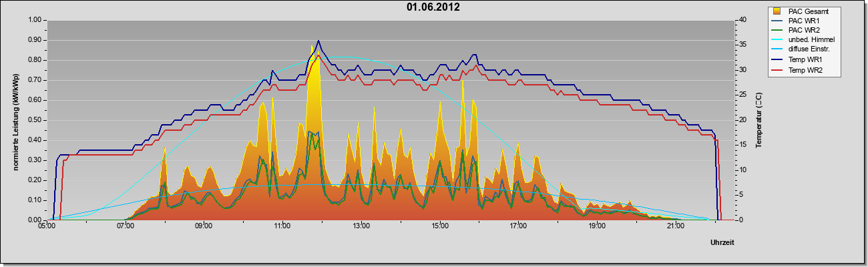This screenshot has width=868, height=267.
Task: Click the 13:00 time axis label
Action: 361,227
